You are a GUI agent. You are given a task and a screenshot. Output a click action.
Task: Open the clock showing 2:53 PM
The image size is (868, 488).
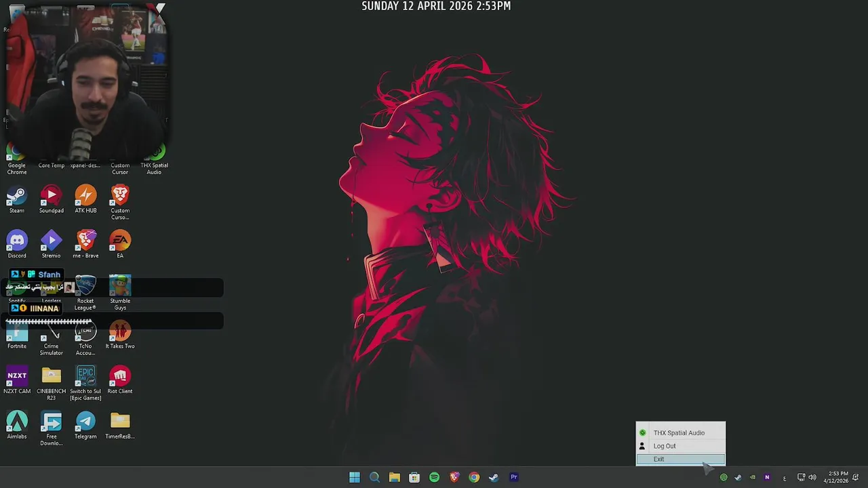coord(836,477)
